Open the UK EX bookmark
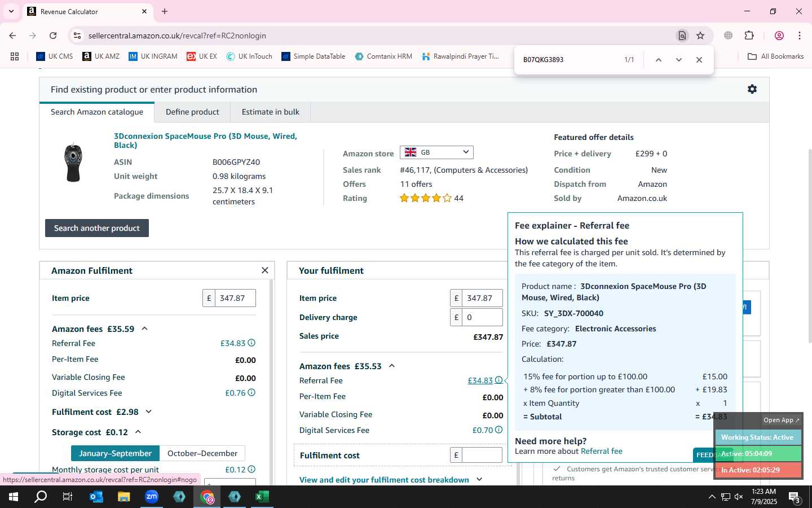Viewport: 812px width, 508px height. click(202, 56)
